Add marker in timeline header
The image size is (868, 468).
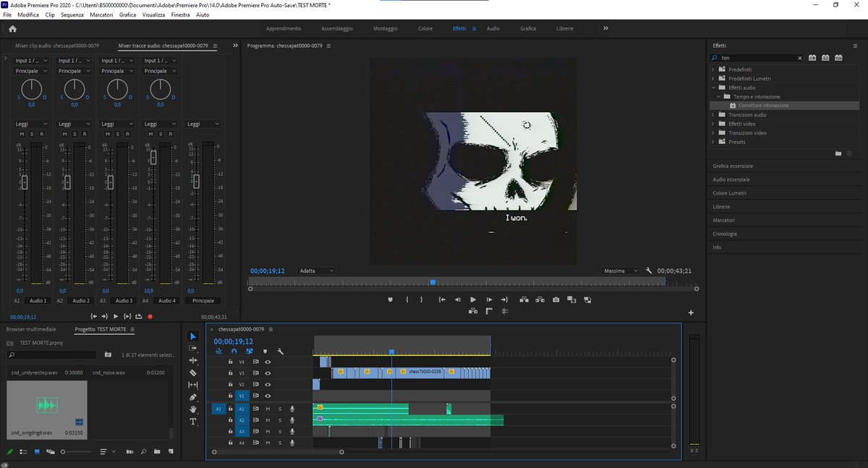click(265, 352)
